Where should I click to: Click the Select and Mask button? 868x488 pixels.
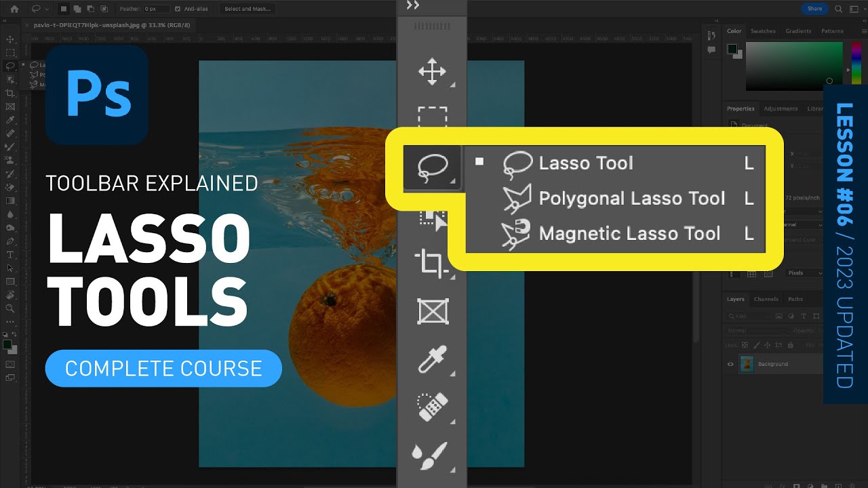[x=248, y=9]
